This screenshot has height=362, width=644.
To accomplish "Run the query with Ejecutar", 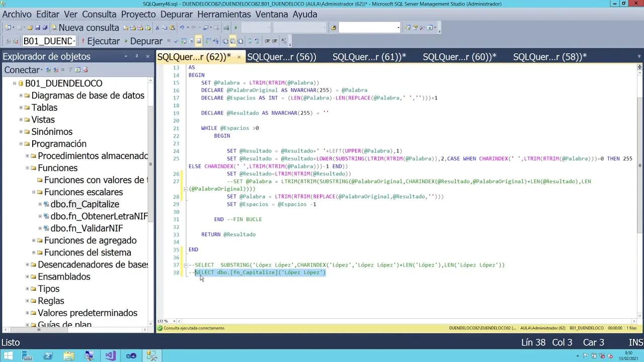I will tap(101, 41).
